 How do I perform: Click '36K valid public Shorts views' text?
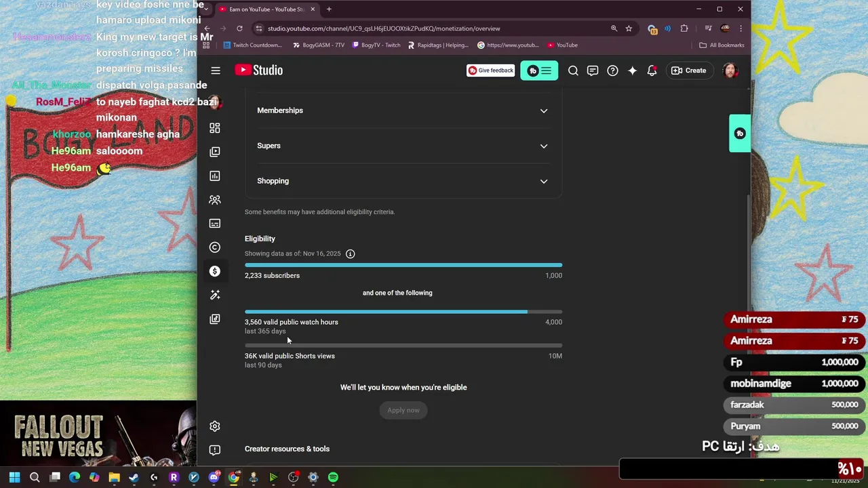[x=290, y=356]
